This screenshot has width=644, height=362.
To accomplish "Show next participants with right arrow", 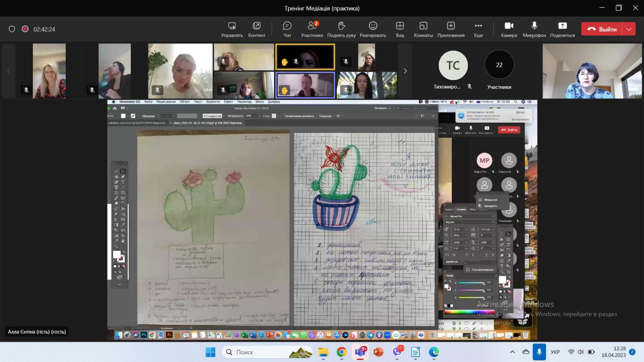I will click(x=405, y=71).
